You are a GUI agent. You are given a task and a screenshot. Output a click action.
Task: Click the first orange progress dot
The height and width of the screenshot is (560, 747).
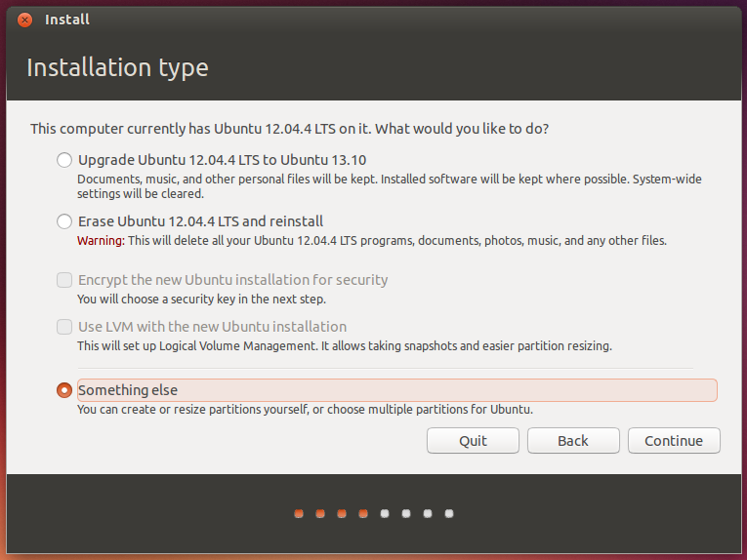[x=299, y=513]
